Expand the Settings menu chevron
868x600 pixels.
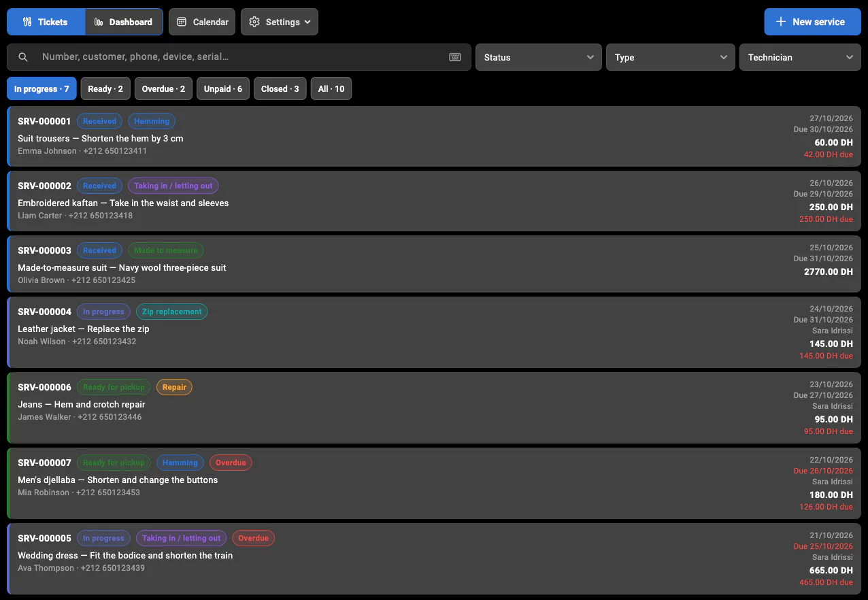point(307,22)
